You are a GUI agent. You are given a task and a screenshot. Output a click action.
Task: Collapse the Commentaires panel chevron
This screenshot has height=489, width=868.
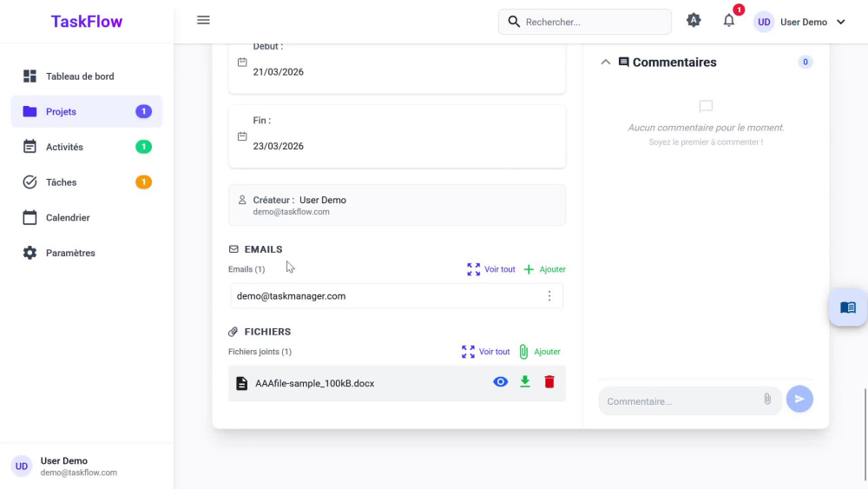click(606, 62)
